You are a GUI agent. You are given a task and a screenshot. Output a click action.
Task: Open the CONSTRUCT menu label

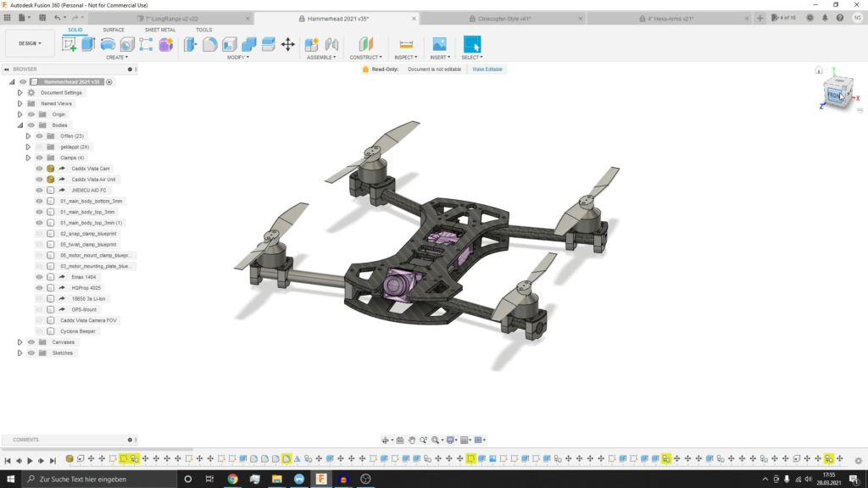point(365,58)
